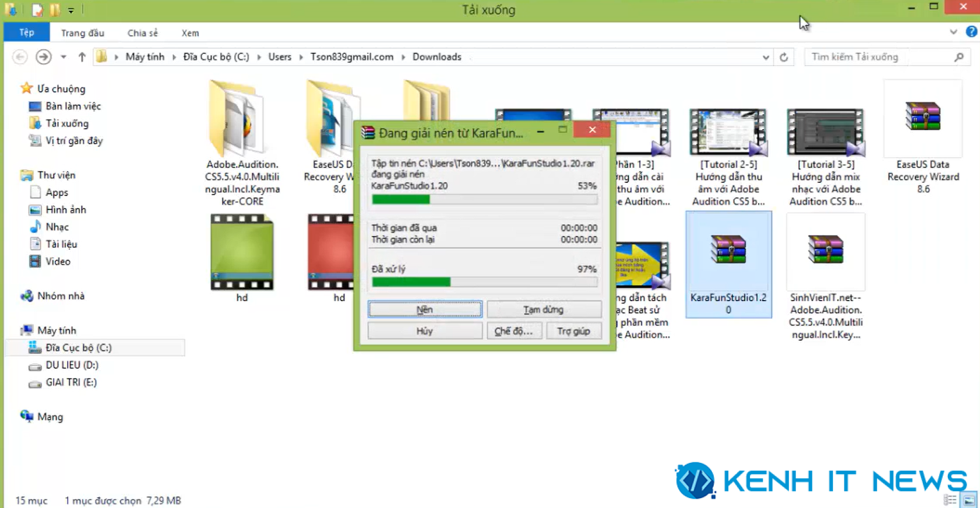
Task: Select SinhVienIT.net Adobe.Audition RAR archive
Action: pos(825,277)
